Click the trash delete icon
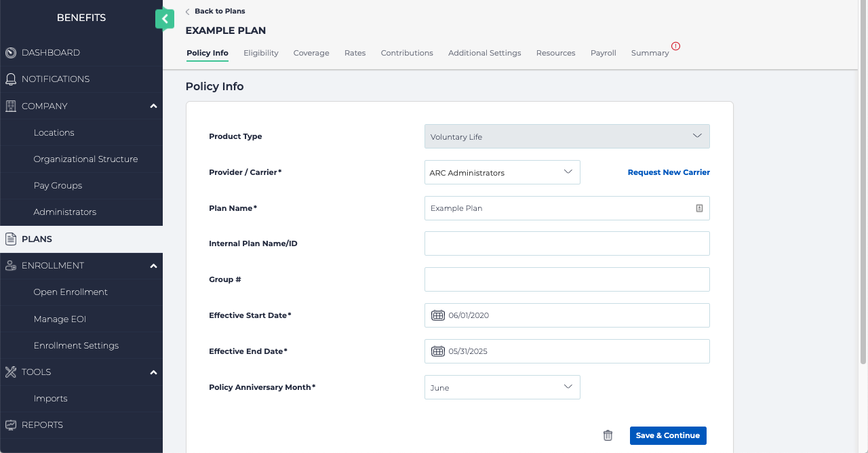This screenshot has width=868, height=453. pyautogui.click(x=608, y=435)
